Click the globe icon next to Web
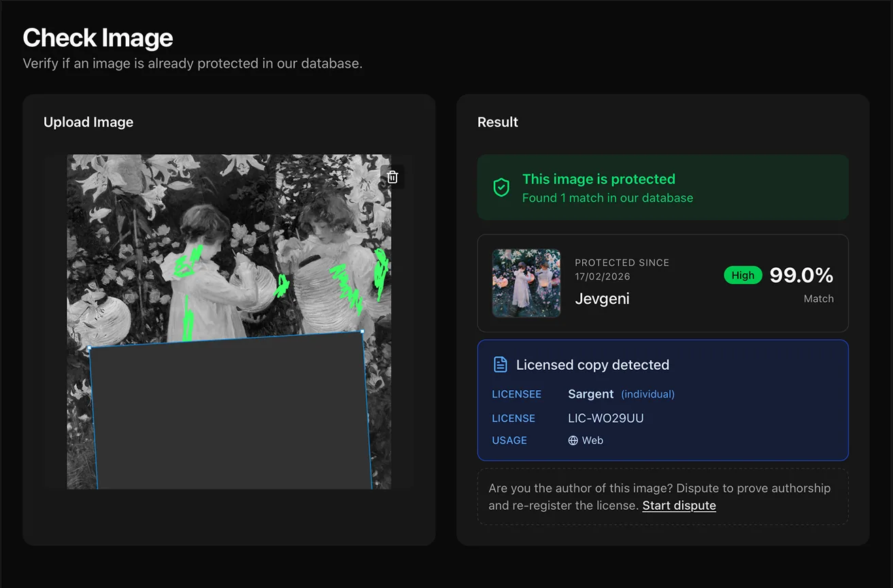 point(573,440)
